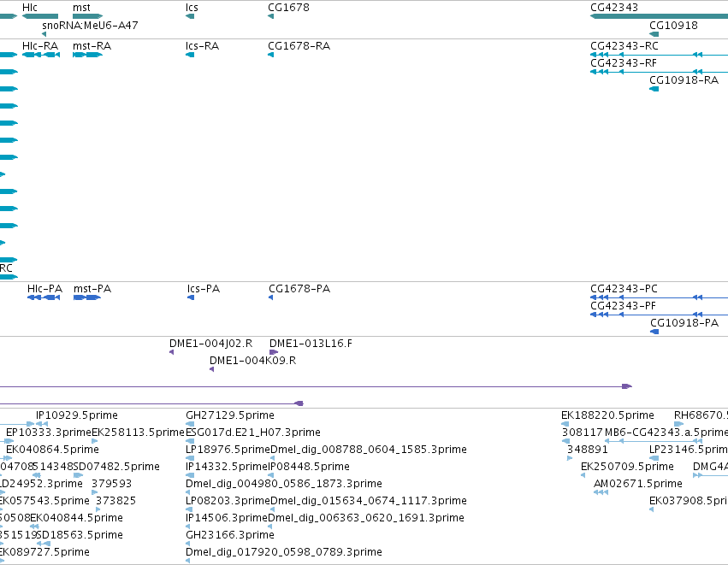This screenshot has height=565, width=728.
Task: Click the 379593 feature label
Action: tap(111, 484)
